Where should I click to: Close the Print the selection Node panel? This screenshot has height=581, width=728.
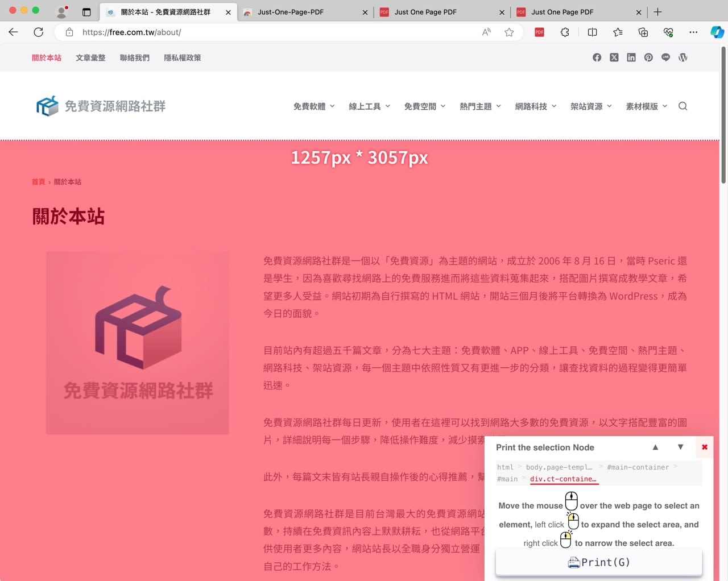coord(705,447)
